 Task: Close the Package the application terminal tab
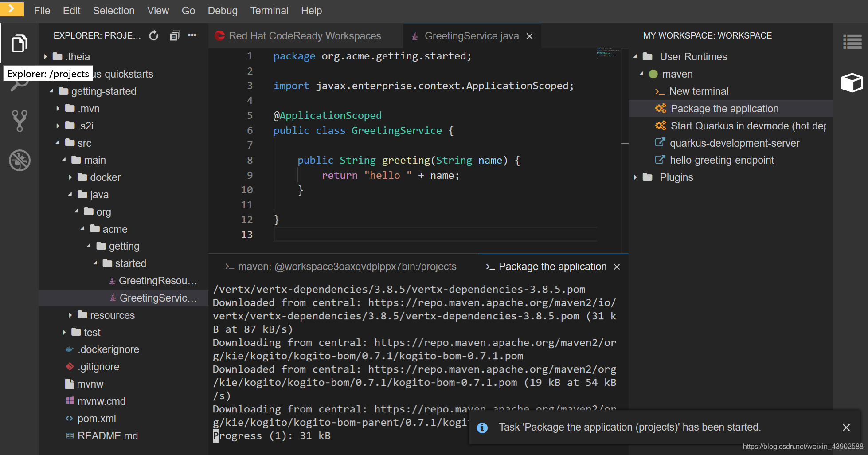point(617,267)
